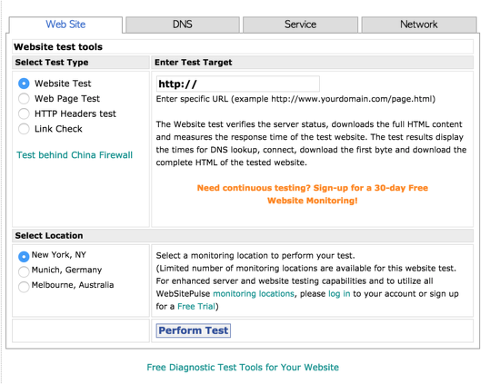The height and width of the screenshot is (384, 500).
Task: Click the Select Test Type header
Action: pos(52,62)
